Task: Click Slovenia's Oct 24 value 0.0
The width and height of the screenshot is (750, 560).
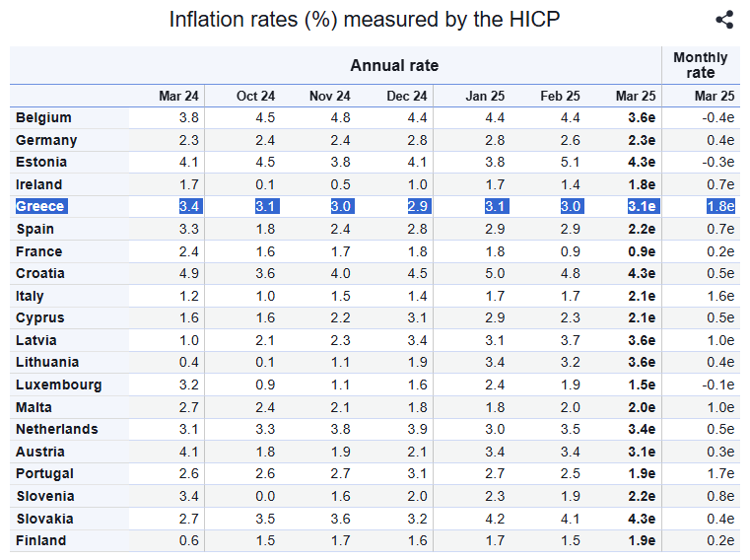Action: 265,496
